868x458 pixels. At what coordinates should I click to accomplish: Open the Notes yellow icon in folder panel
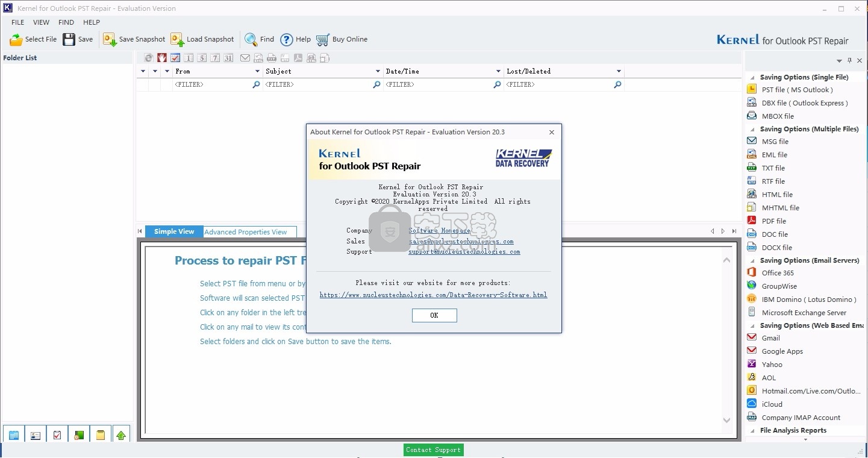[101, 435]
